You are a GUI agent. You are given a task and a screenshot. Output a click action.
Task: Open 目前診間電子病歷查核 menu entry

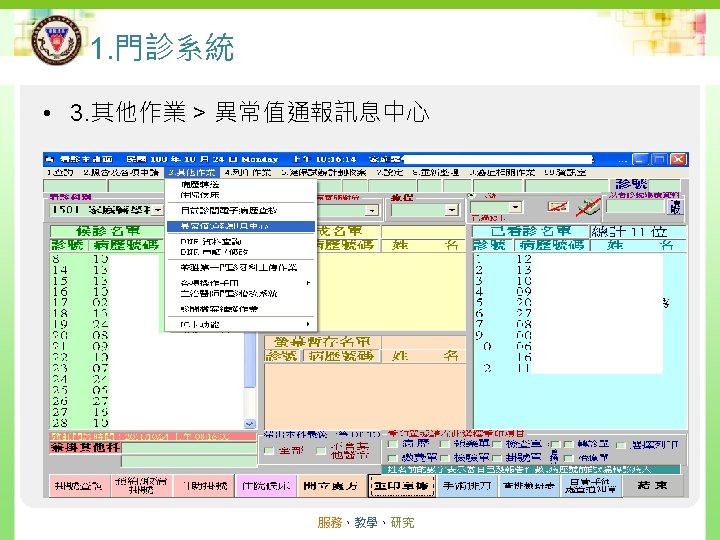coord(241,210)
